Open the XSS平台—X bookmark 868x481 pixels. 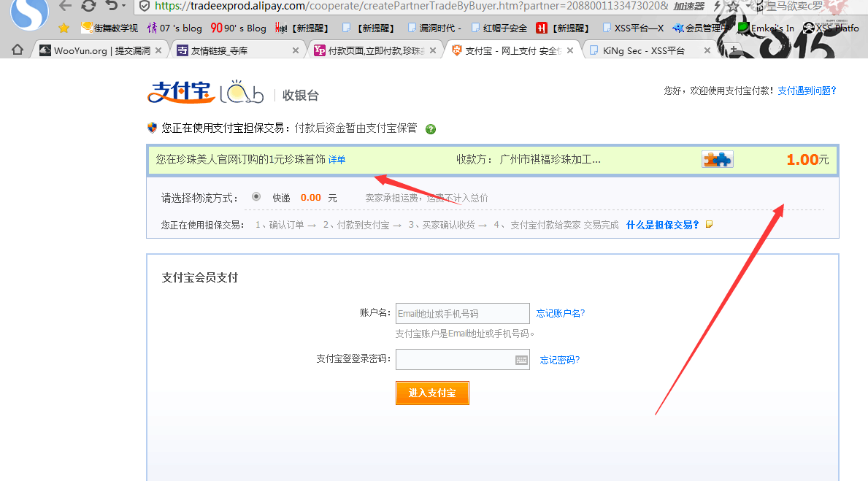click(633, 28)
